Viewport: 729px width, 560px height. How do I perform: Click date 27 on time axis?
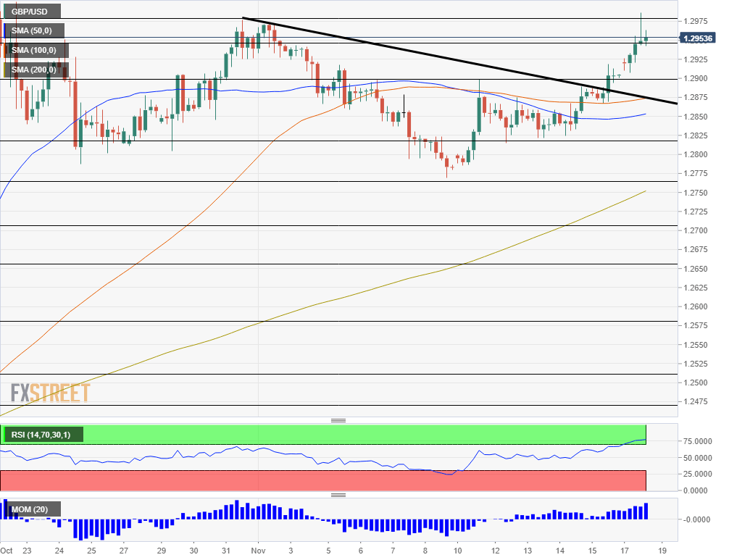pos(124,551)
